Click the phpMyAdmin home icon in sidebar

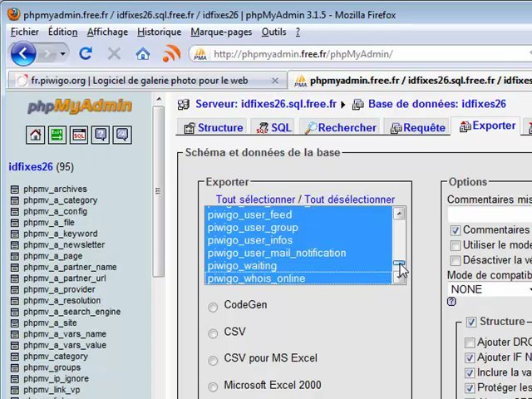click(x=35, y=135)
